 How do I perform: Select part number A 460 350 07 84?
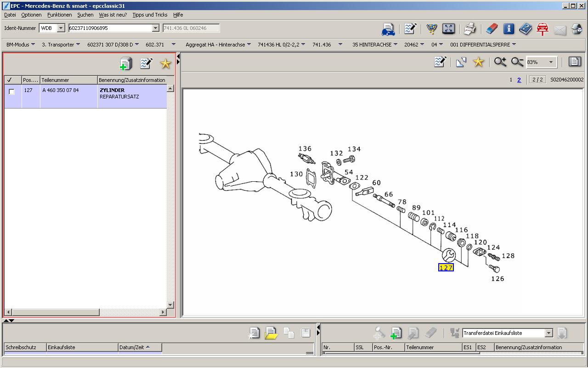pyautogui.click(x=61, y=90)
